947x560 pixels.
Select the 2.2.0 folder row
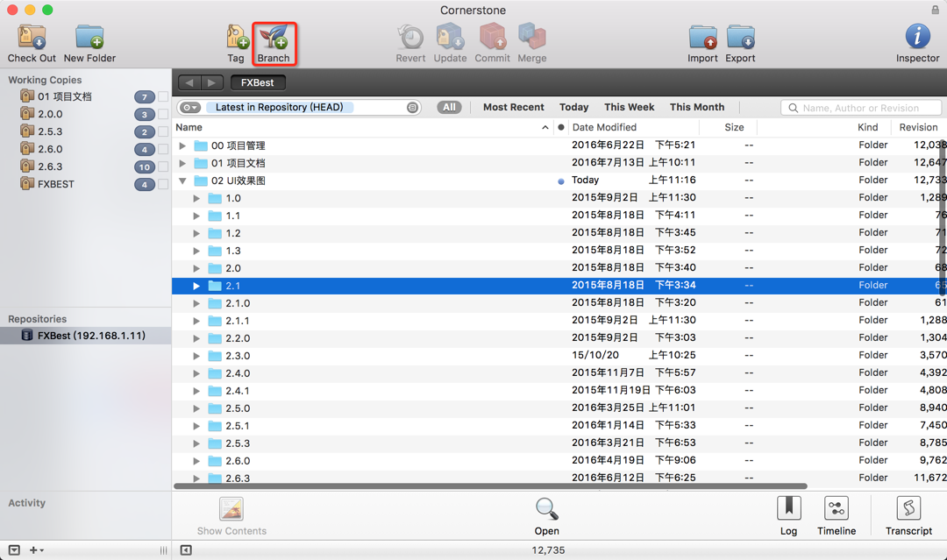coord(559,338)
